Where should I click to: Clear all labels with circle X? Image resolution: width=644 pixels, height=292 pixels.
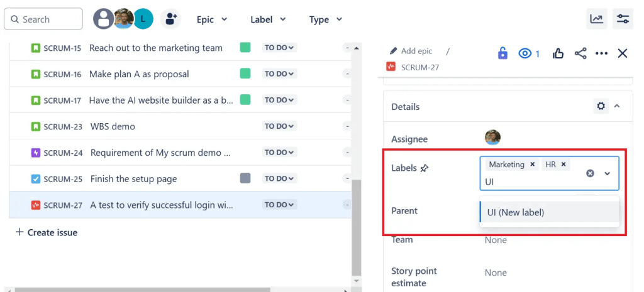pyautogui.click(x=590, y=173)
